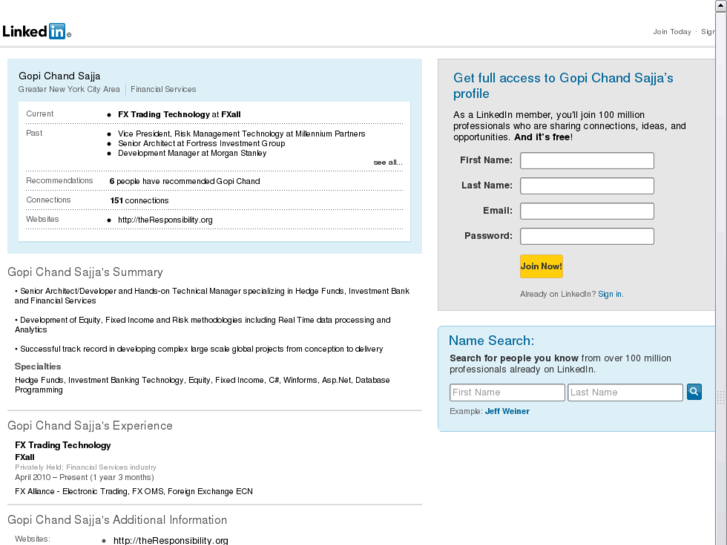Click 'FX Trading Technology' experience title
The height and width of the screenshot is (545, 727).
(63, 445)
